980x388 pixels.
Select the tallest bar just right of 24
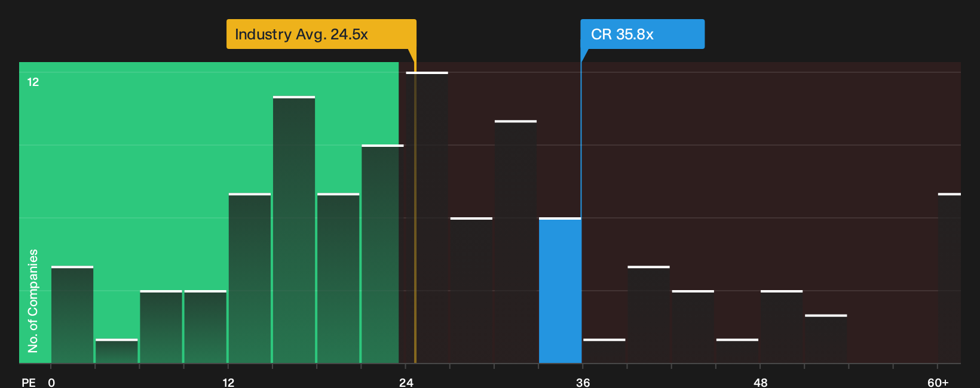click(x=427, y=217)
